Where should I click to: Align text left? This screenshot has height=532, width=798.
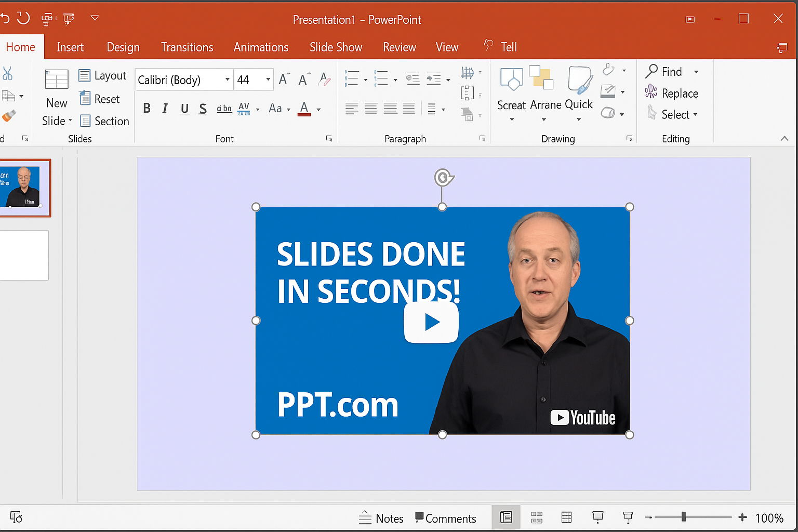[x=352, y=109]
